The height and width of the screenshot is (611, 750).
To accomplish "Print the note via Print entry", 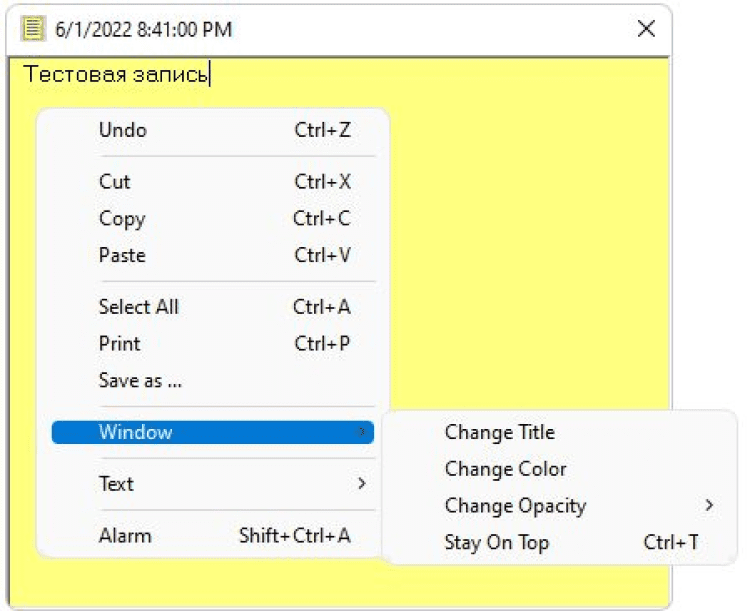I will click(x=119, y=343).
